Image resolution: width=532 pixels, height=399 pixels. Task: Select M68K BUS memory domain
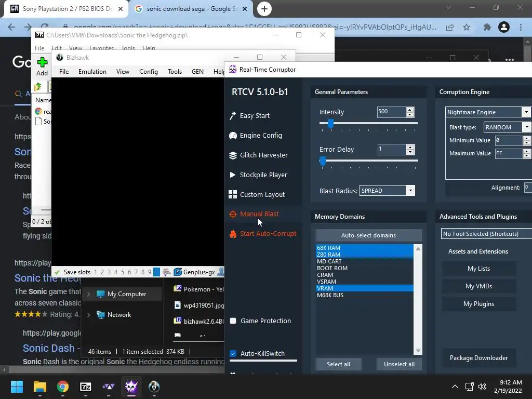click(x=365, y=295)
